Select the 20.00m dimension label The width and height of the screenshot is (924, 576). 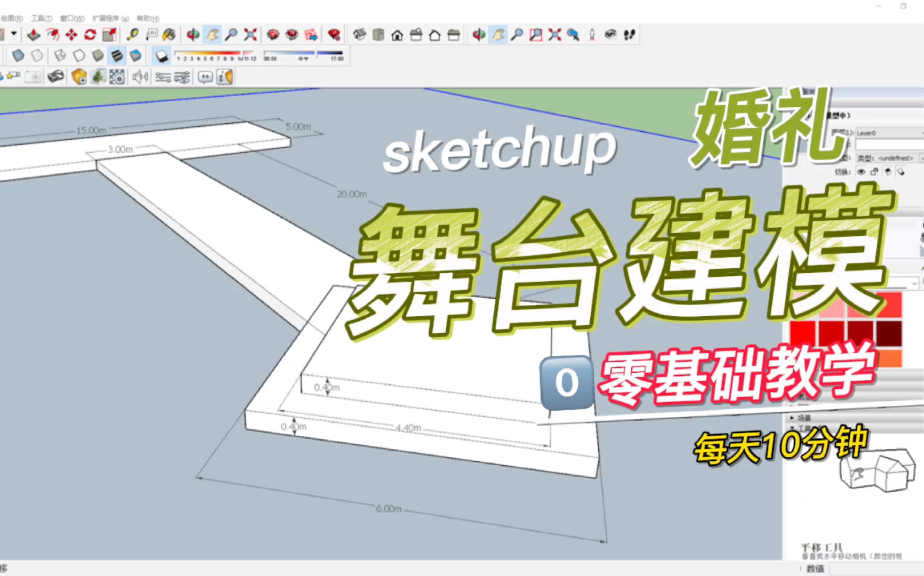(x=352, y=194)
